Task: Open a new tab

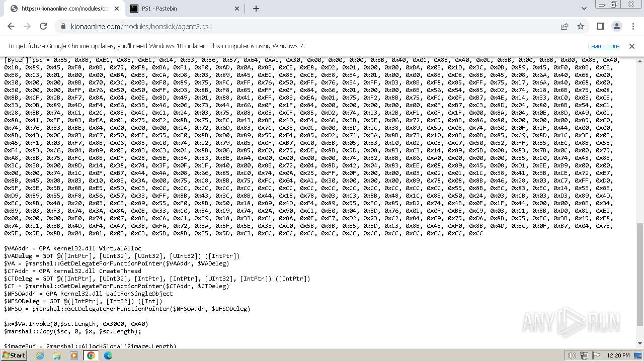Action: (x=256, y=9)
